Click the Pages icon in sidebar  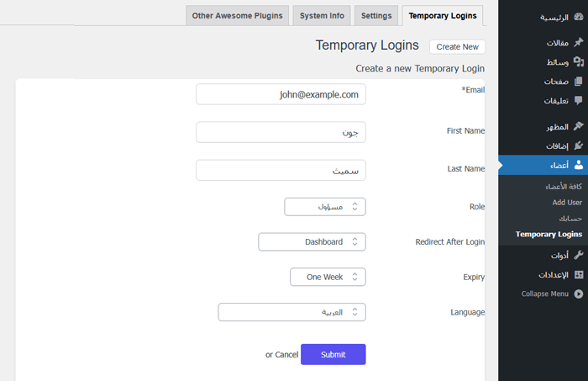(x=578, y=82)
